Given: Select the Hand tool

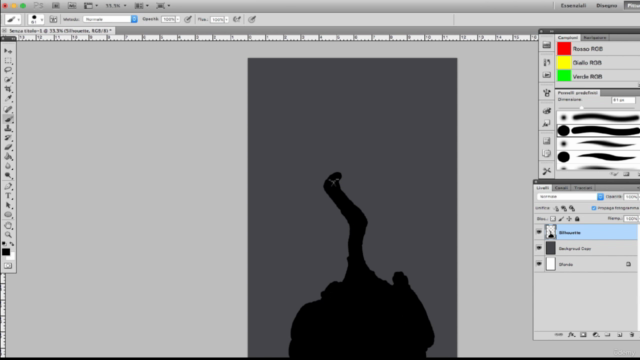Looking at the screenshot, I should tap(8, 226).
